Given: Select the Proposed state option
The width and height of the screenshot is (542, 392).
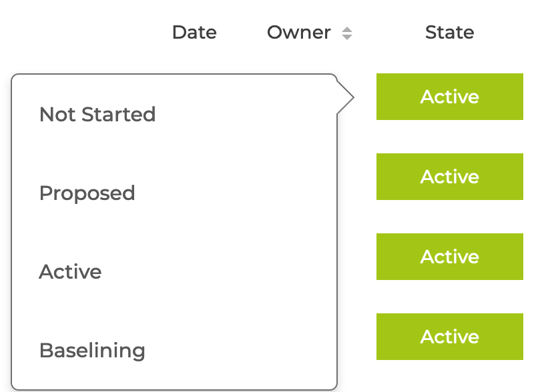Looking at the screenshot, I should coord(174,193).
